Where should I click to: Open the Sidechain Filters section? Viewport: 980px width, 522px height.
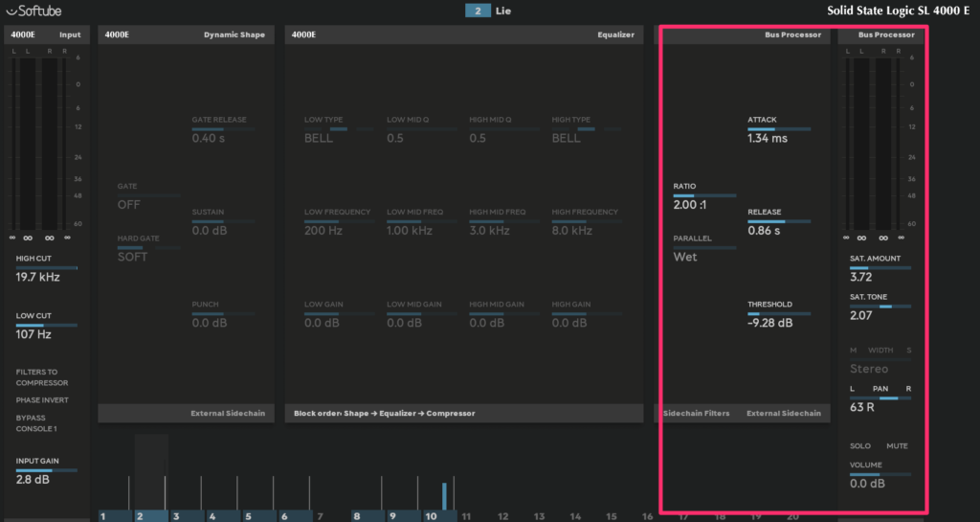[696, 414]
